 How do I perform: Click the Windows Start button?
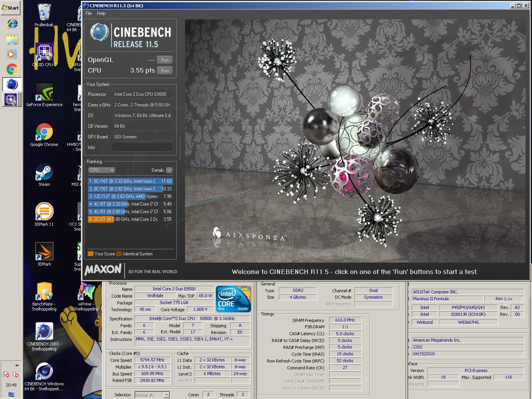tap(11, 8)
